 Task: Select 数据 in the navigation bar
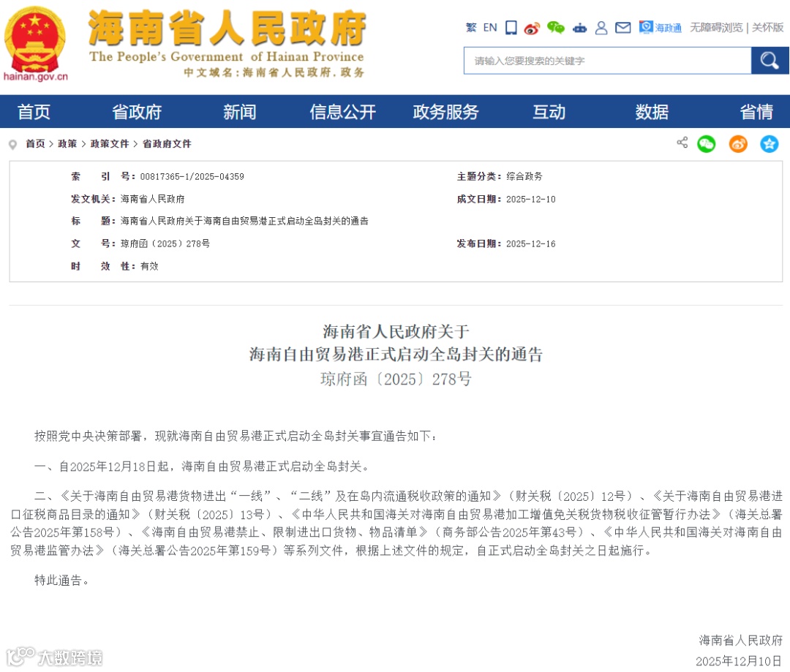click(651, 112)
